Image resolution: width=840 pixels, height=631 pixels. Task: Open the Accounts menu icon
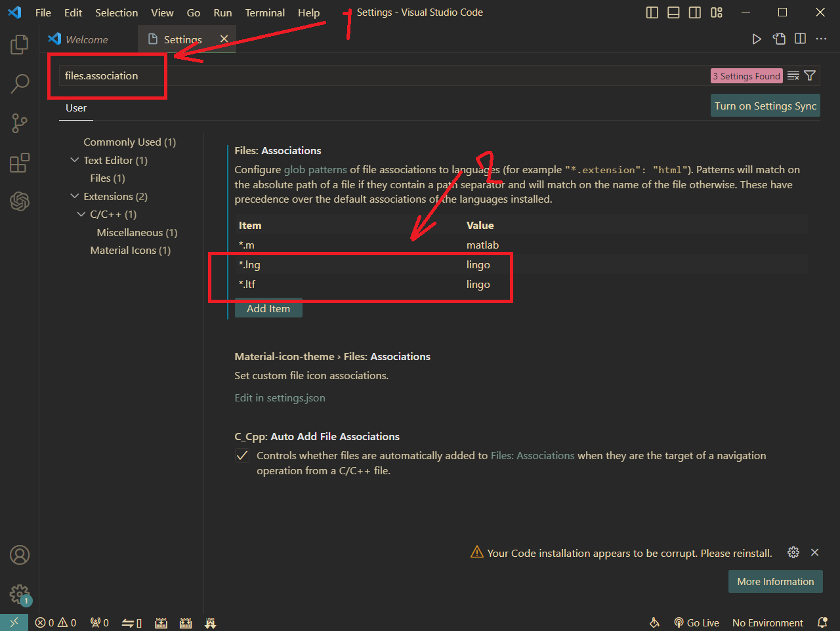[20, 555]
